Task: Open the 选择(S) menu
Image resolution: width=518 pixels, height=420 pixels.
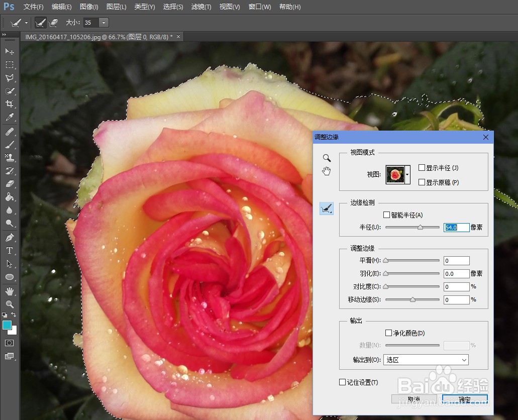Action: 173,7
